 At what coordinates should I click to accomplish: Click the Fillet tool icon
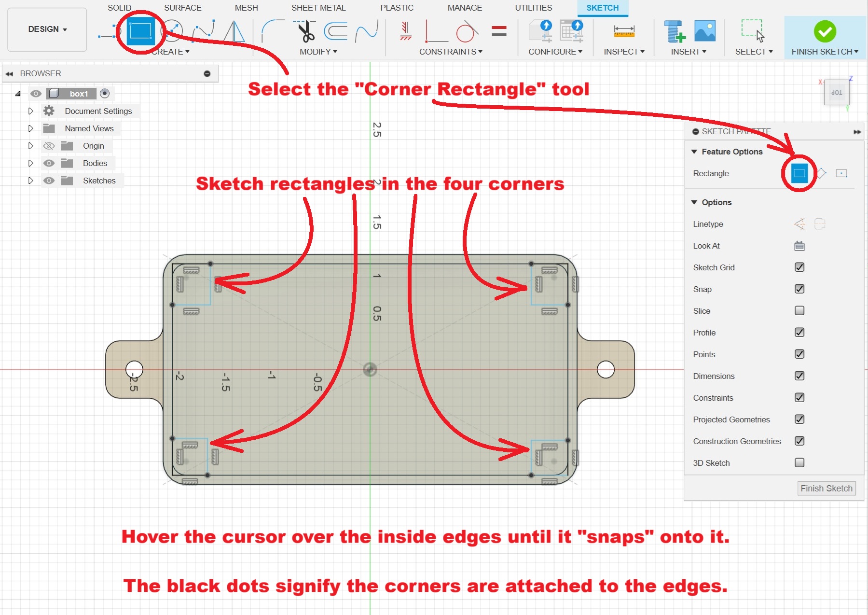273,31
